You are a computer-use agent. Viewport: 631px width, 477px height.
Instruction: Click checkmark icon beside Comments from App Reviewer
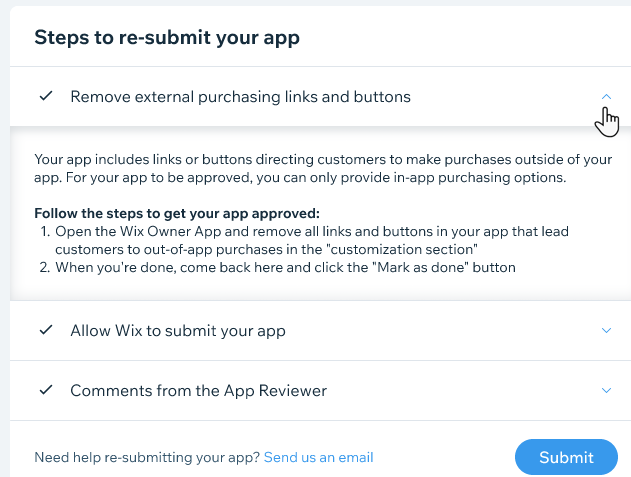(46, 390)
